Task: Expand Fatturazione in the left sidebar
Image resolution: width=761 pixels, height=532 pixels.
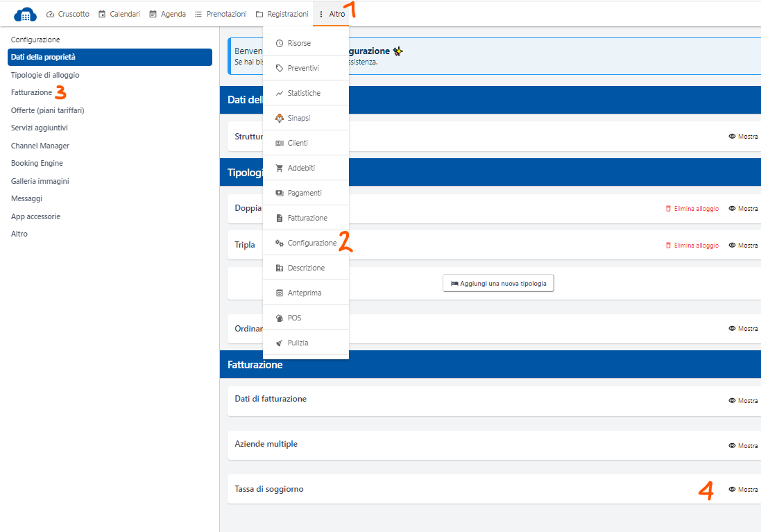Action: [x=31, y=92]
